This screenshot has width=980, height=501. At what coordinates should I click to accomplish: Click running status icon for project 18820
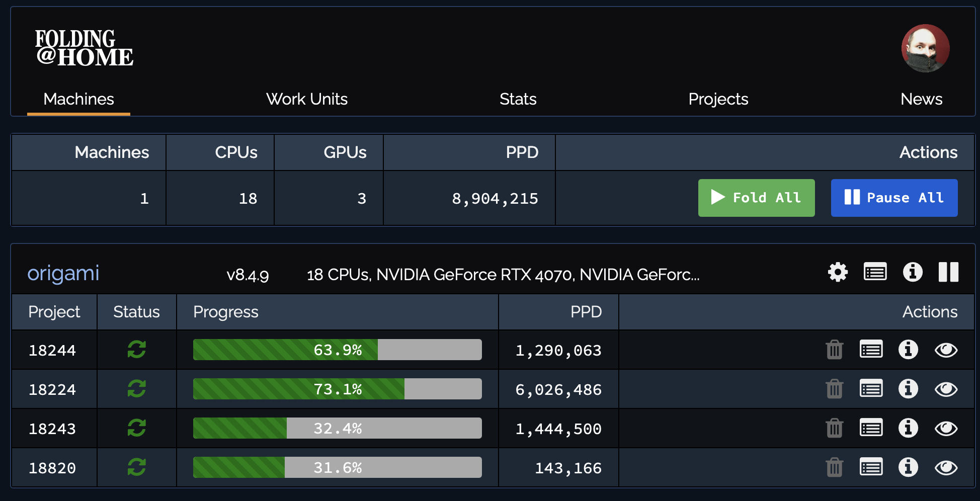(x=136, y=467)
